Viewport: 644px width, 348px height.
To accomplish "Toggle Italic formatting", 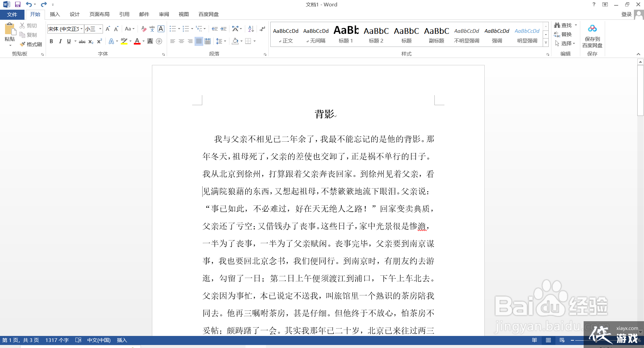I will point(60,41).
